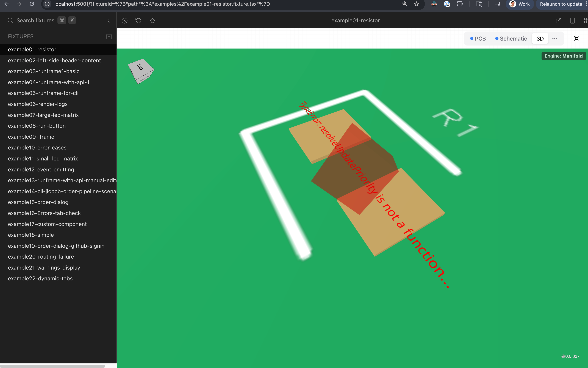Click the Engine: Manifold badge
This screenshot has width=588, height=368.
click(x=563, y=56)
